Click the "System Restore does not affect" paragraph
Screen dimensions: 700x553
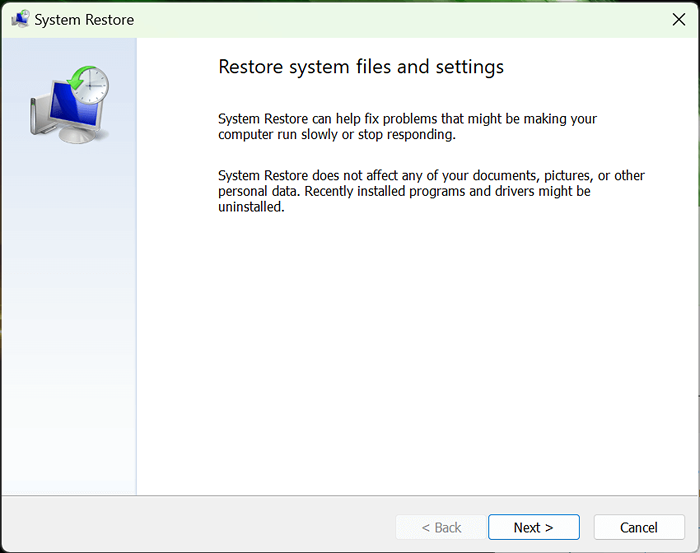[x=431, y=191]
